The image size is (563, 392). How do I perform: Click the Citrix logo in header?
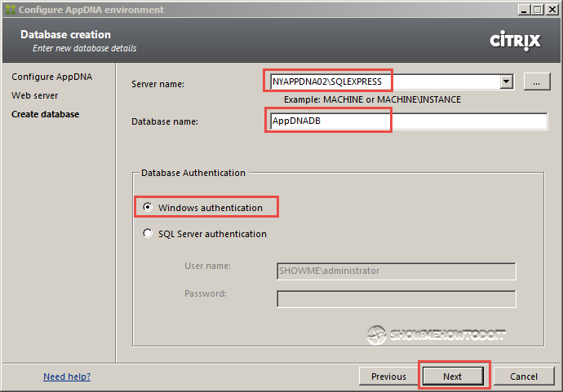[x=515, y=41]
